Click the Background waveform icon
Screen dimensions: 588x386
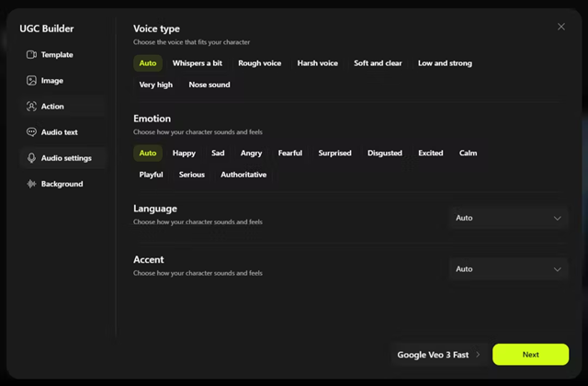point(31,184)
